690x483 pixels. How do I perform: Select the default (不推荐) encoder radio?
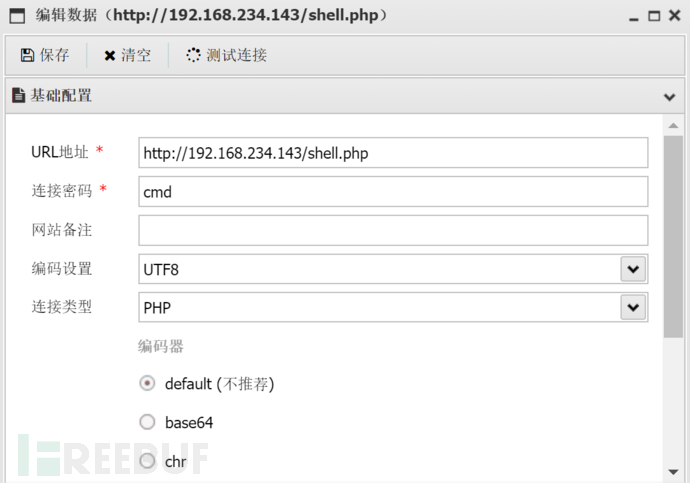click(147, 383)
